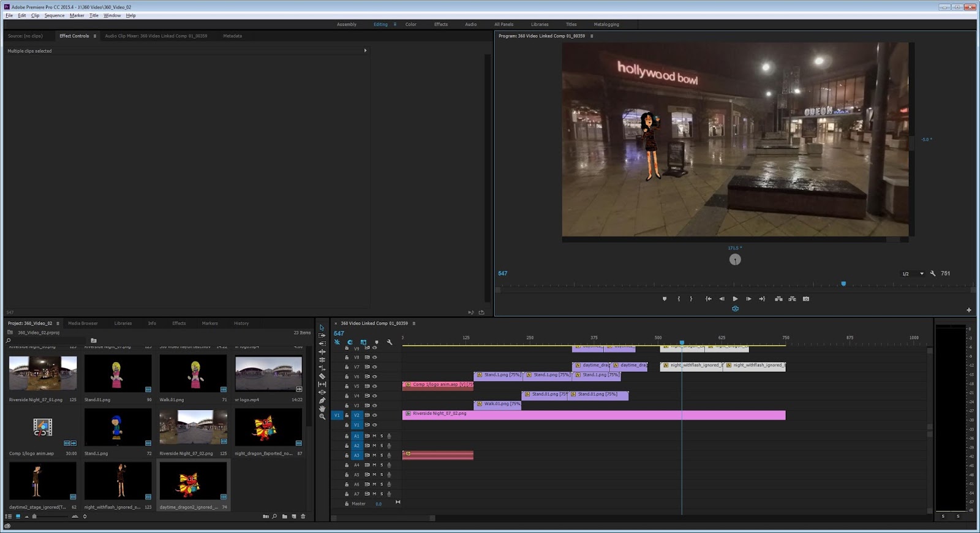Switch to the Media Browser tab
This screenshot has width=980, height=533.
pos(83,323)
